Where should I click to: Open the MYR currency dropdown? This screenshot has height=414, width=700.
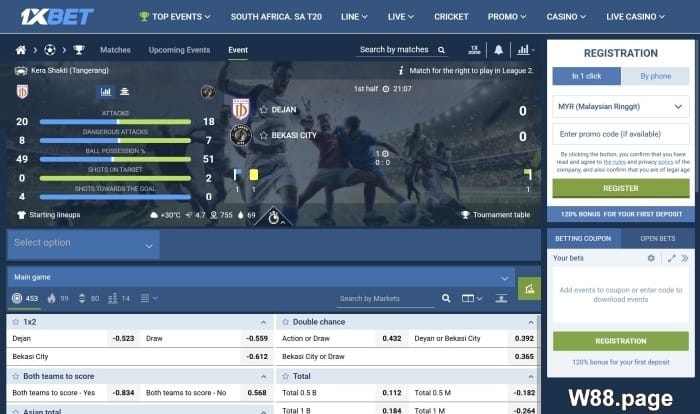(x=621, y=107)
